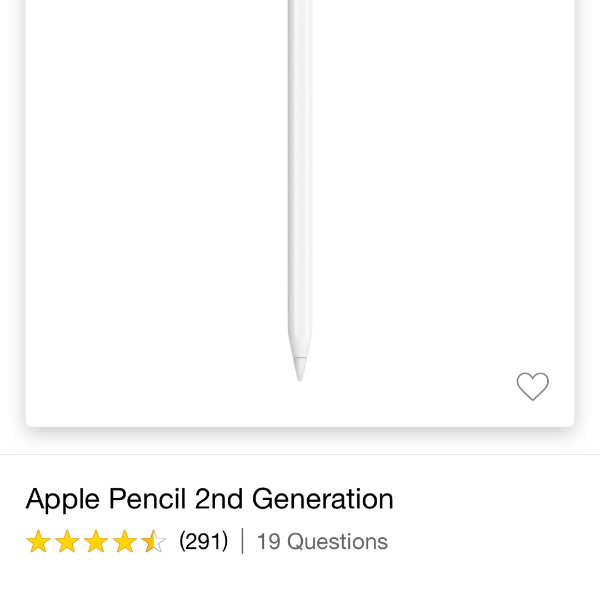
Task: Click the divider between reviews and questions
Action: (243, 541)
